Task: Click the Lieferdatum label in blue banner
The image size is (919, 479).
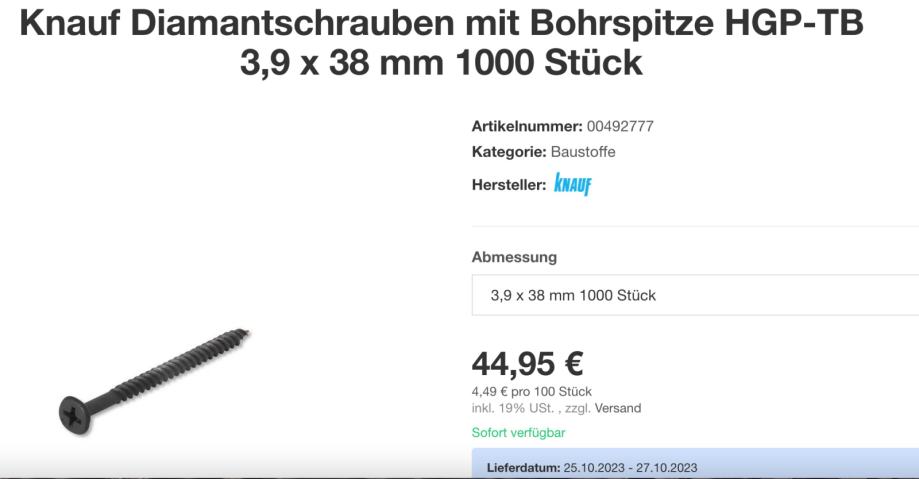Action: click(523, 468)
